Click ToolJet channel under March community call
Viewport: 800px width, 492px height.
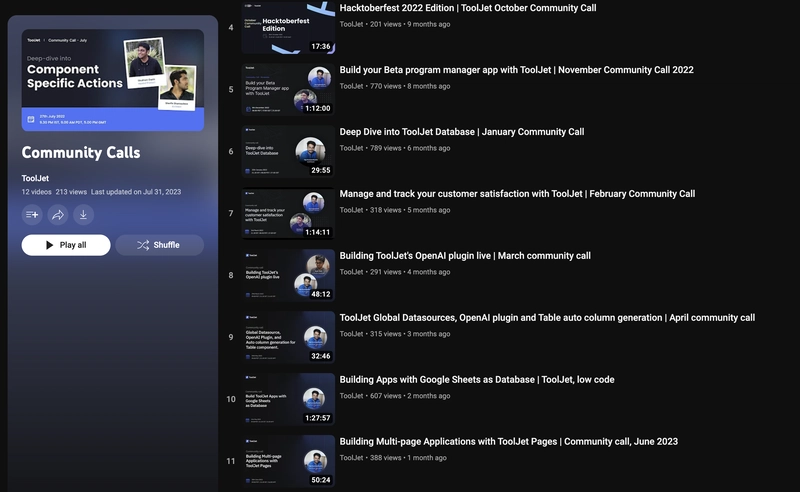click(352, 272)
